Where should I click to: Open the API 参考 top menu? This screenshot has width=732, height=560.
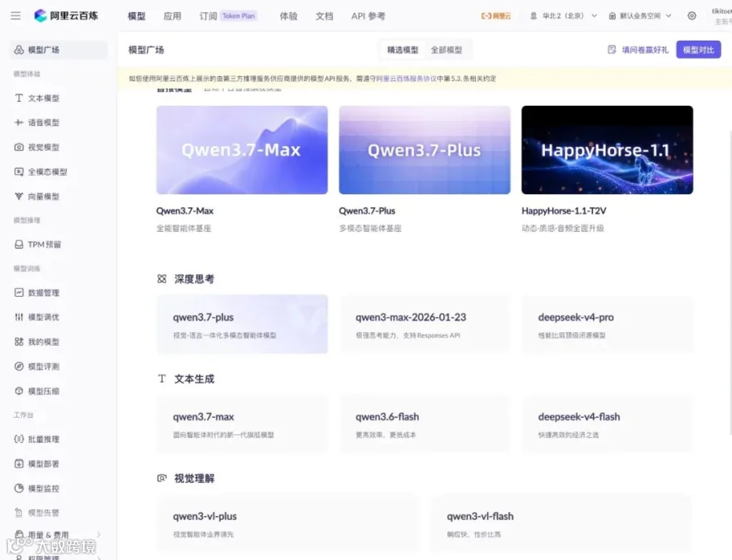[x=368, y=16]
